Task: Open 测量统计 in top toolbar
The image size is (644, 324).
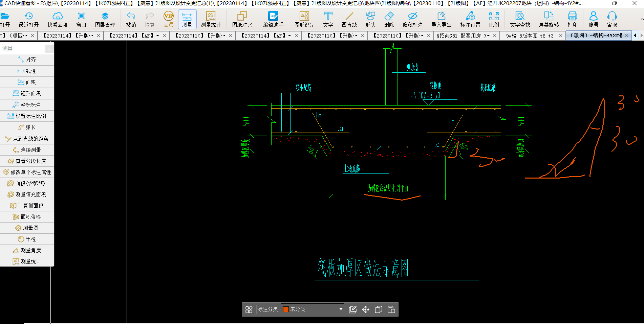Action: 211,20
